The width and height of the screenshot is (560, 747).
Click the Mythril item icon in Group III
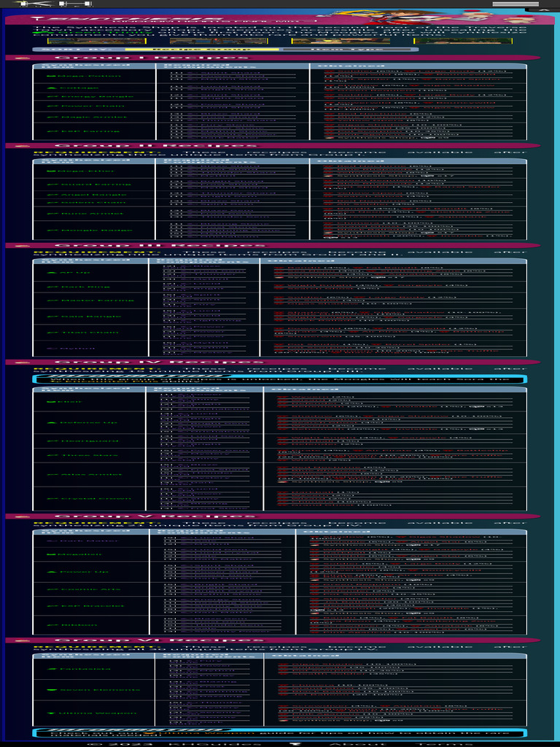[52, 348]
